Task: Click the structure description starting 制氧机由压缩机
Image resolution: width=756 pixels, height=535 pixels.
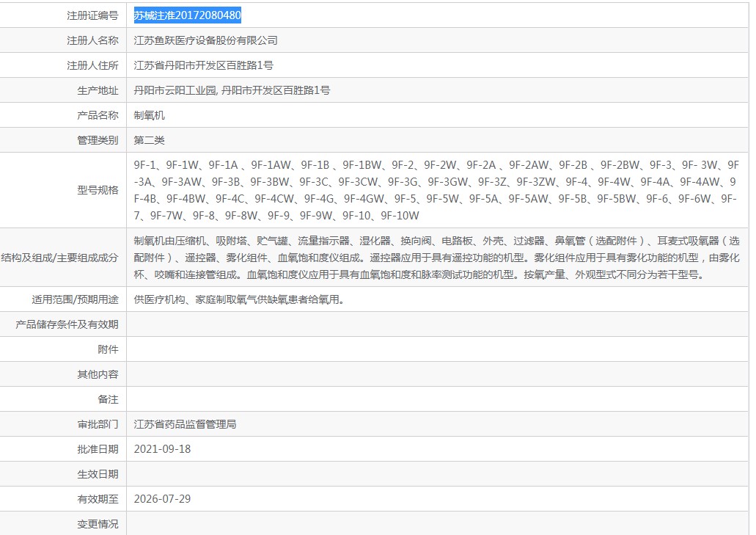Action: (x=436, y=258)
